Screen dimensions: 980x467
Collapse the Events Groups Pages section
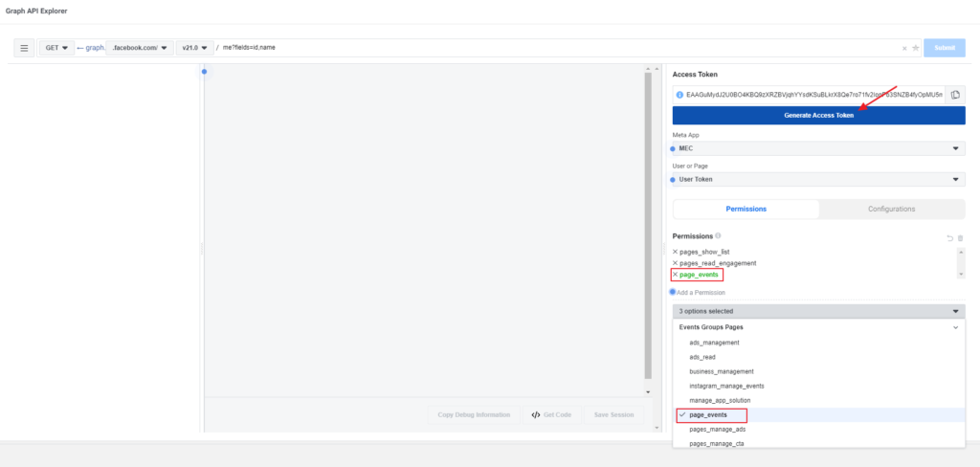point(955,327)
